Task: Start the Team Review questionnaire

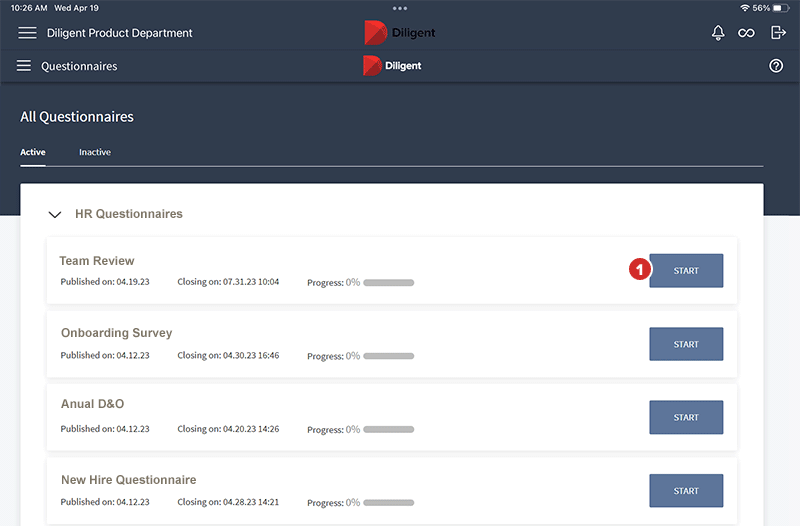Action: (686, 271)
